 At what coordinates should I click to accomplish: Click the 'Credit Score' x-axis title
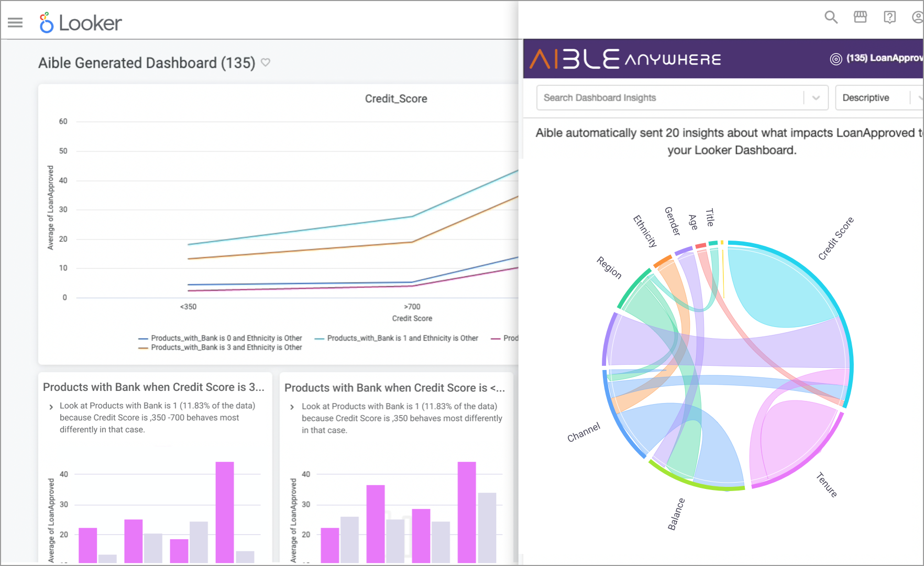412,318
